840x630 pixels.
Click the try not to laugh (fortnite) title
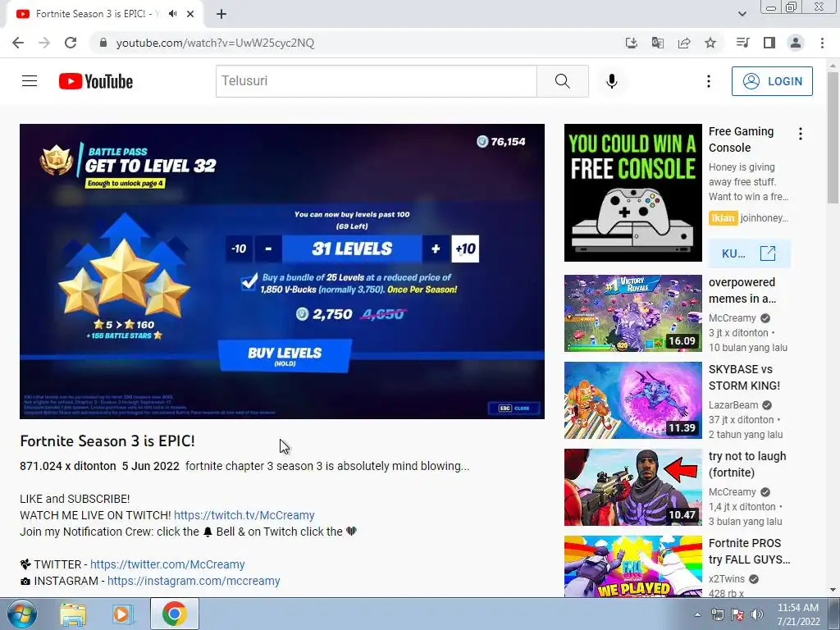(x=746, y=464)
